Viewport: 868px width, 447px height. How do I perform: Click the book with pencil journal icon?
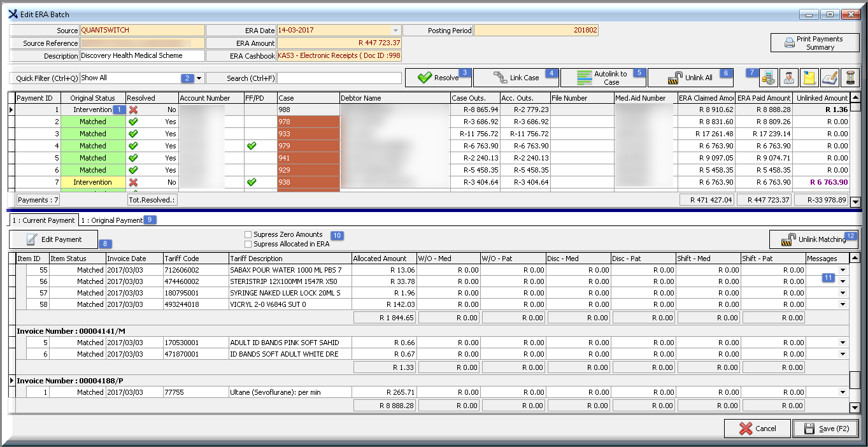(829, 78)
